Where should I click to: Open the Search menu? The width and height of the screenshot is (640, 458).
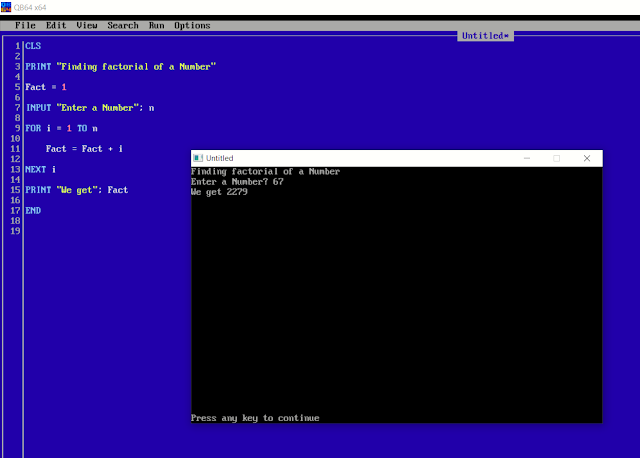coord(123,25)
